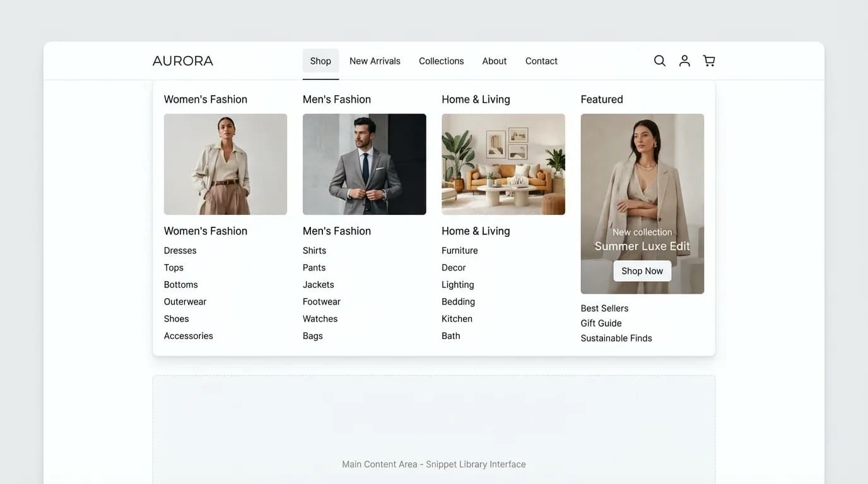868x484 pixels.
Task: Click the Main Content Area placeholder text
Action: pos(434,464)
